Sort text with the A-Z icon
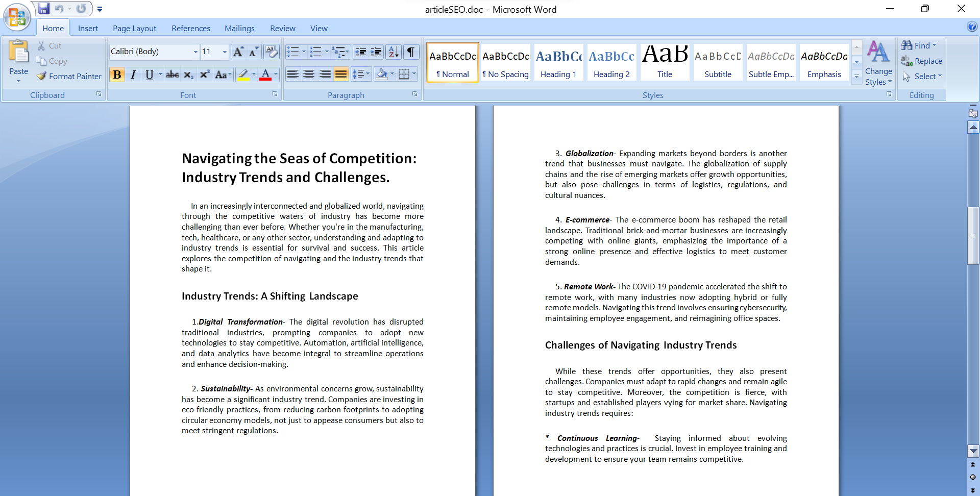 (394, 52)
